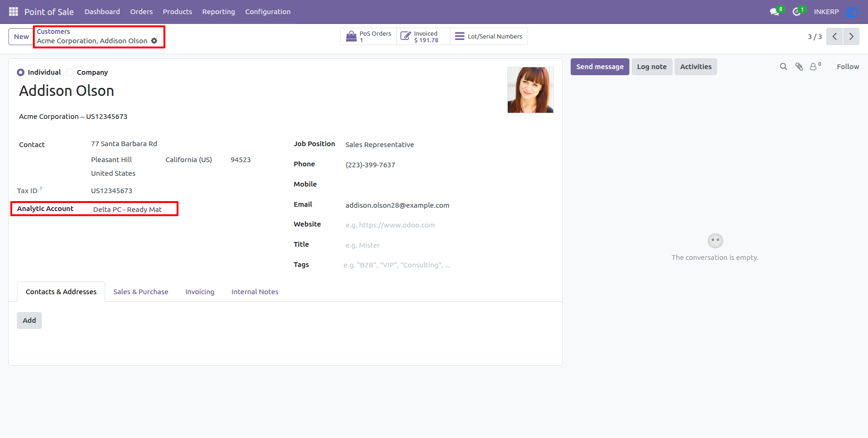This screenshot has height=438, width=868.
Task: Switch to the Invoicing tab
Action: (200, 292)
